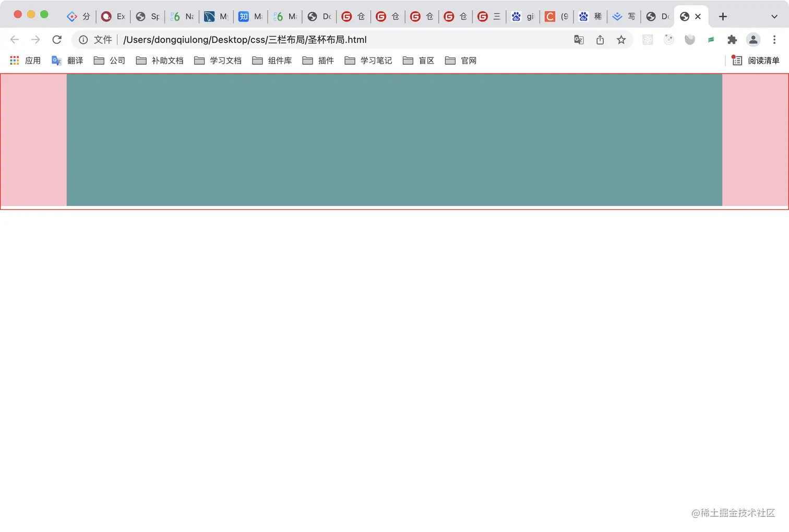View site information for the 文件 page

click(83, 40)
